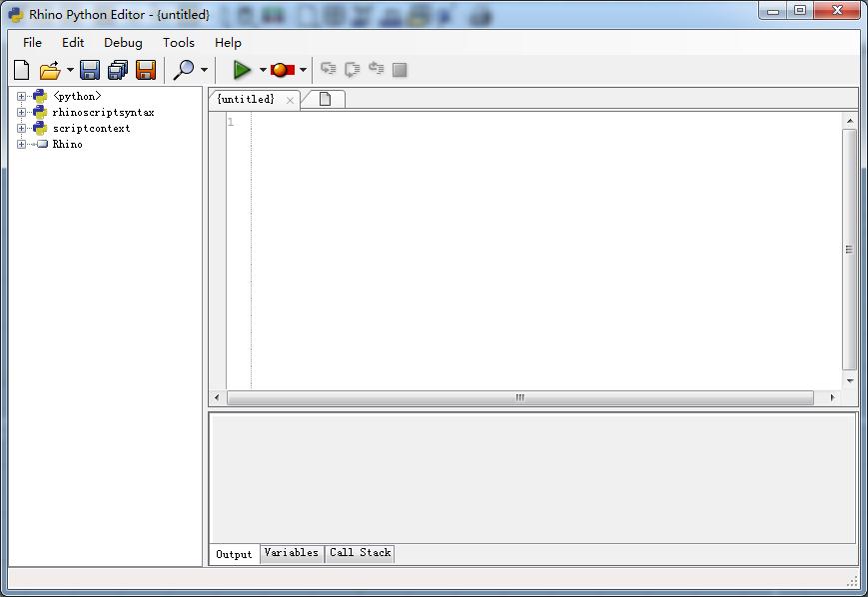This screenshot has height=597, width=868.
Task: Click the editor vertical scrollbar up arrow
Action: point(850,121)
